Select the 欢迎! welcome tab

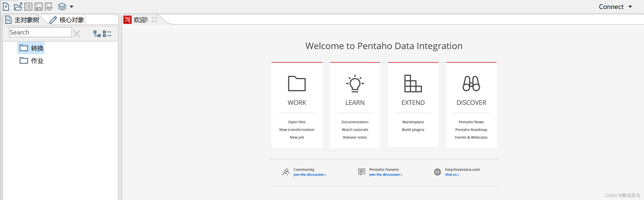[141, 20]
